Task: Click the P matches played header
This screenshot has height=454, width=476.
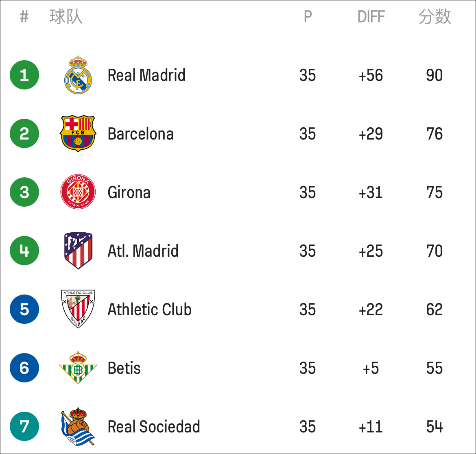Action: [x=308, y=17]
